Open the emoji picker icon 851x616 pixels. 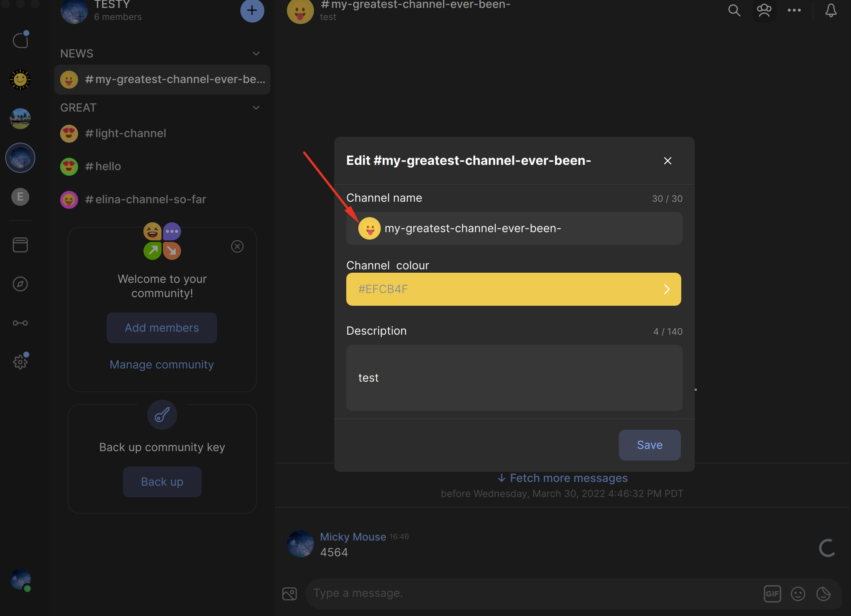pyautogui.click(x=798, y=593)
